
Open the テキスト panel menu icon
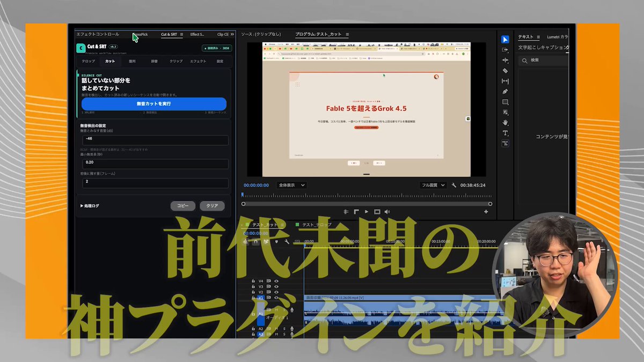tap(538, 37)
